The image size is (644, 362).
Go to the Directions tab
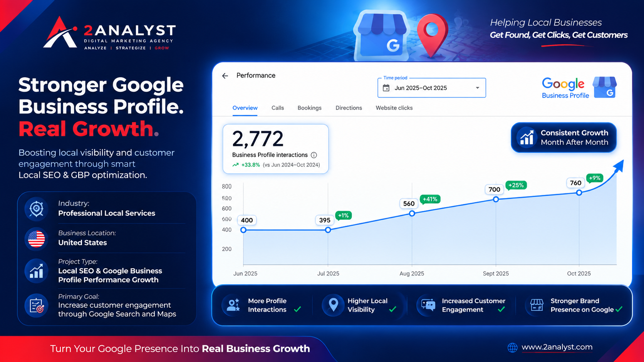(x=349, y=108)
